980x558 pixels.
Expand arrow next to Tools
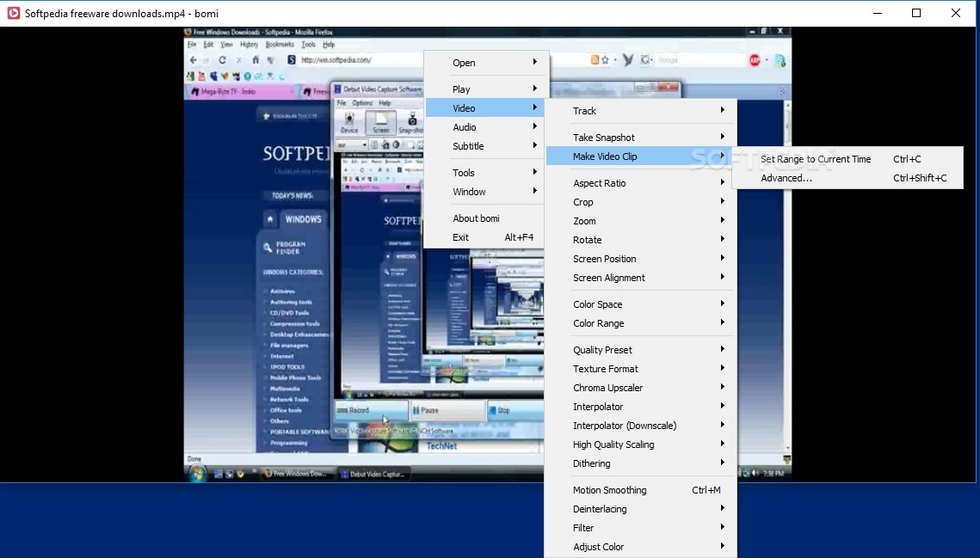pyautogui.click(x=535, y=172)
